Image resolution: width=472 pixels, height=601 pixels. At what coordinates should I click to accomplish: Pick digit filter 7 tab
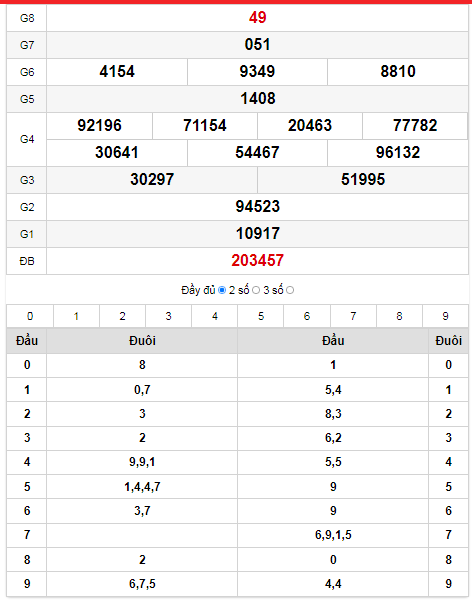[x=353, y=316]
